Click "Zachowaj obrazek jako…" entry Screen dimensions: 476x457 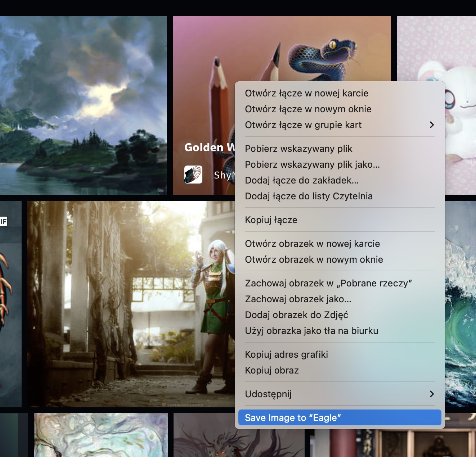tap(340, 299)
